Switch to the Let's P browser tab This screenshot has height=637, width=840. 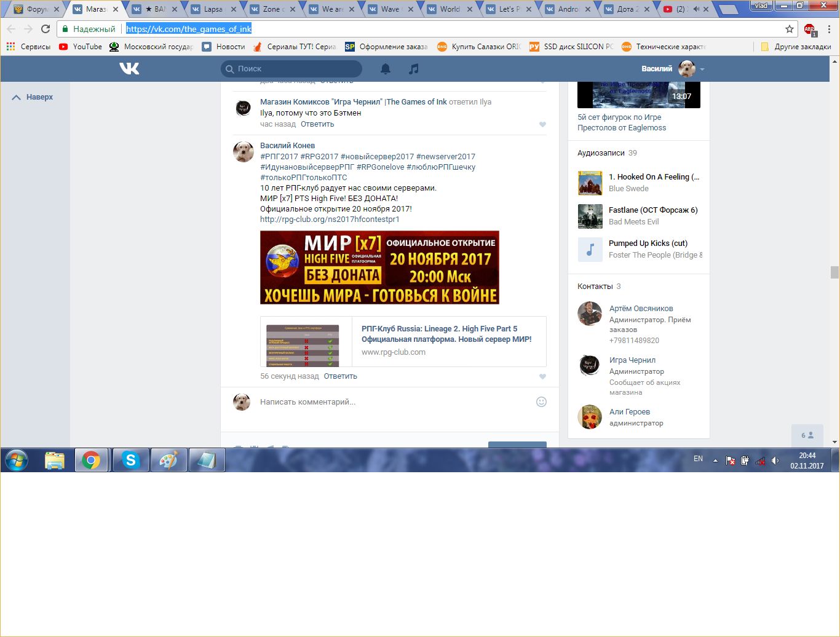[x=509, y=9]
